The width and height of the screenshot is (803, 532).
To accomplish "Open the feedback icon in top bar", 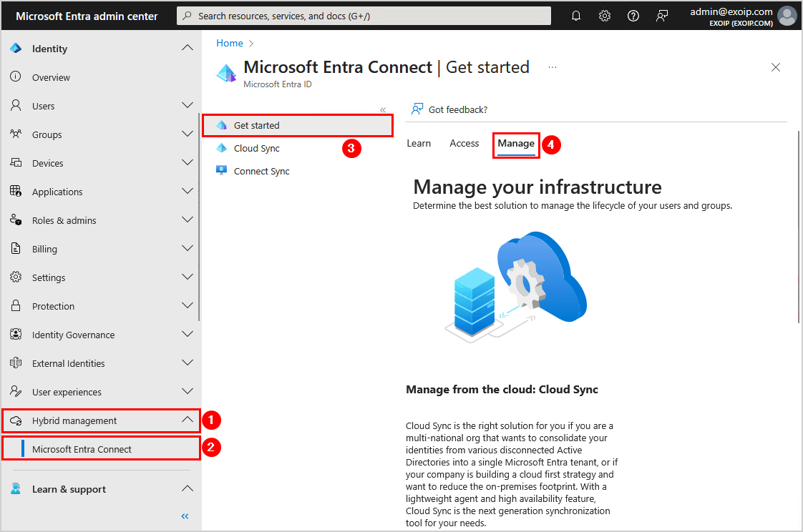I will 662,16.
